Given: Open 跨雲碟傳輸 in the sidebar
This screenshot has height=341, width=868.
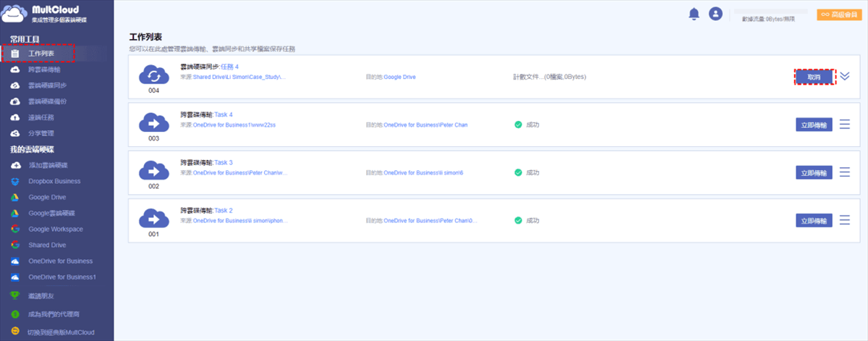Looking at the screenshot, I should coord(44,70).
